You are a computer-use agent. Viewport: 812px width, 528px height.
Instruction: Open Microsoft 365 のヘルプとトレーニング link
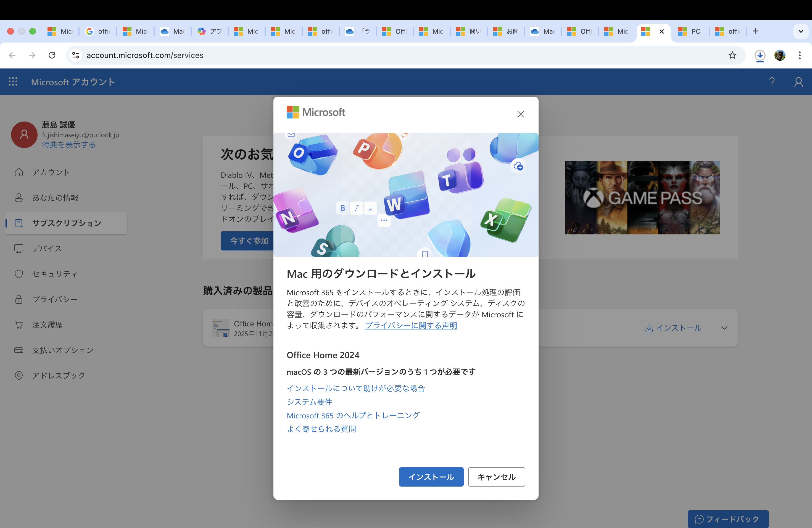click(353, 415)
